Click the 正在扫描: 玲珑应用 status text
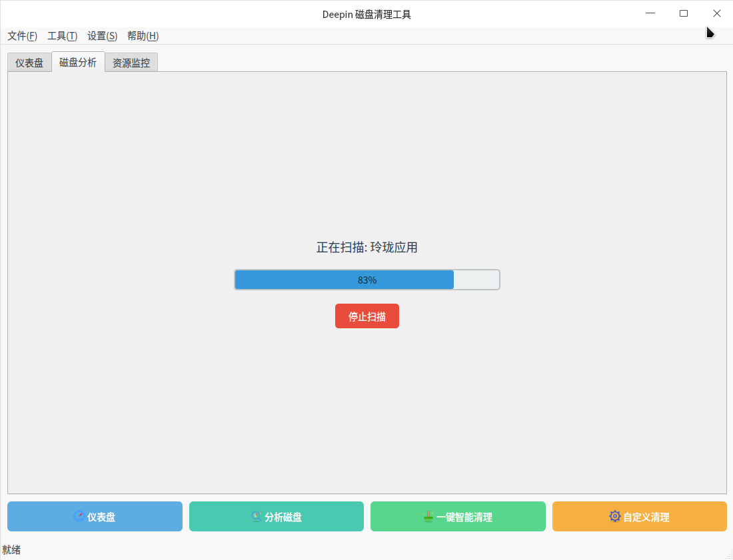 coord(367,247)
